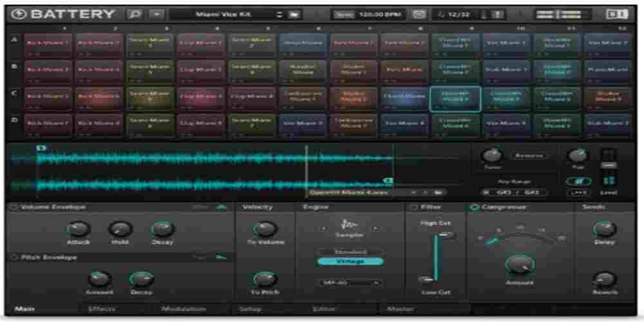Toggle the Reverse button
The image size is (644, 322).
pos(529,156)
